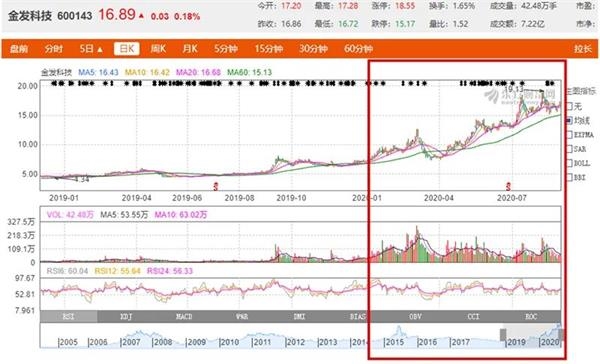Switch sub-indicator to OBV
600x364 pixels.
pos(416,317)
